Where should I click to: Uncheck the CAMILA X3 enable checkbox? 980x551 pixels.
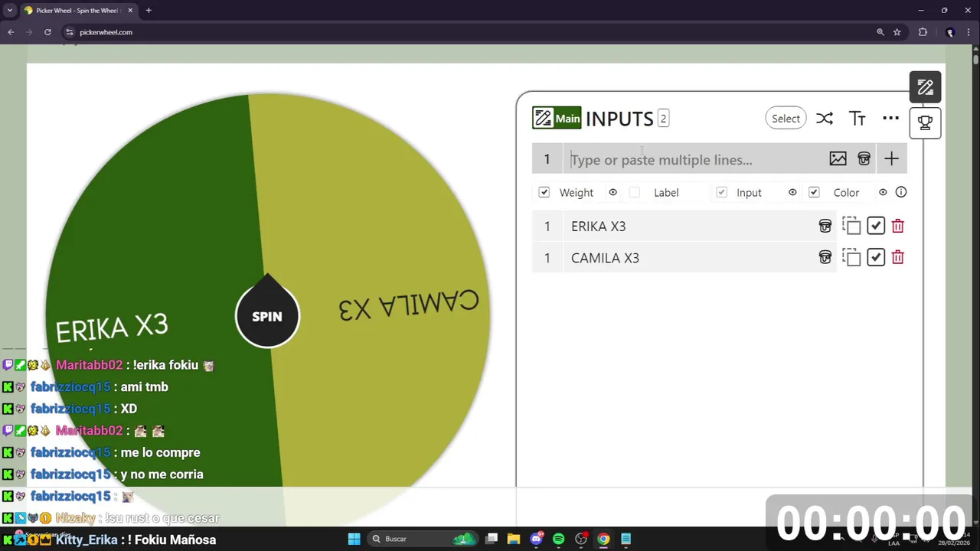click(x=876, y=257)
